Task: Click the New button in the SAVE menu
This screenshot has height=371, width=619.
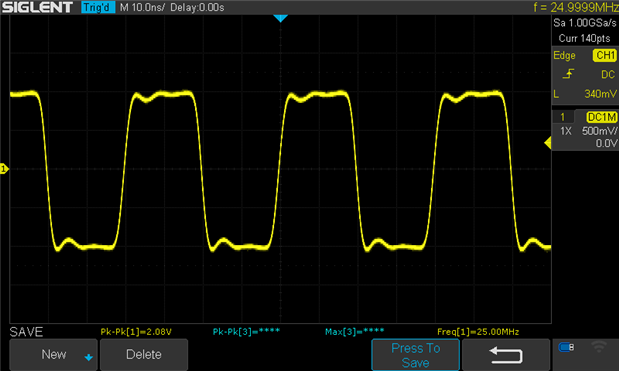Action: 53,354
